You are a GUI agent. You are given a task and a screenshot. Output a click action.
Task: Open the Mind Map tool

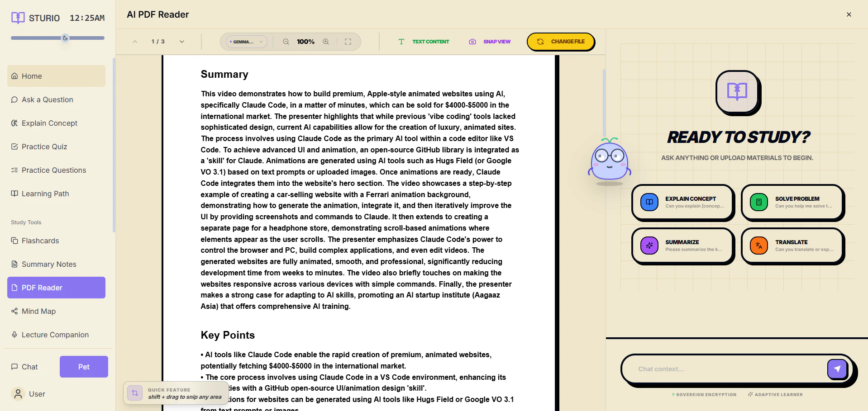(x=56, y=311)
